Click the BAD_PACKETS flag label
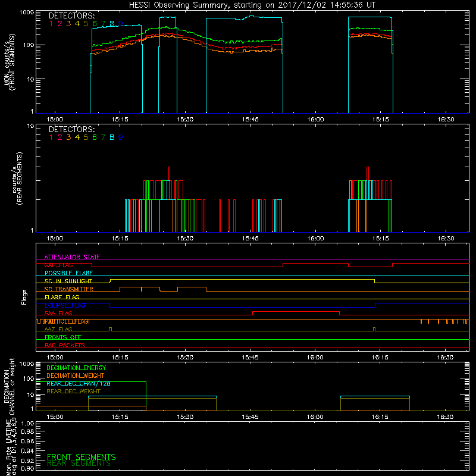Screen dimensions: 476x476 [x=65, y=346]
